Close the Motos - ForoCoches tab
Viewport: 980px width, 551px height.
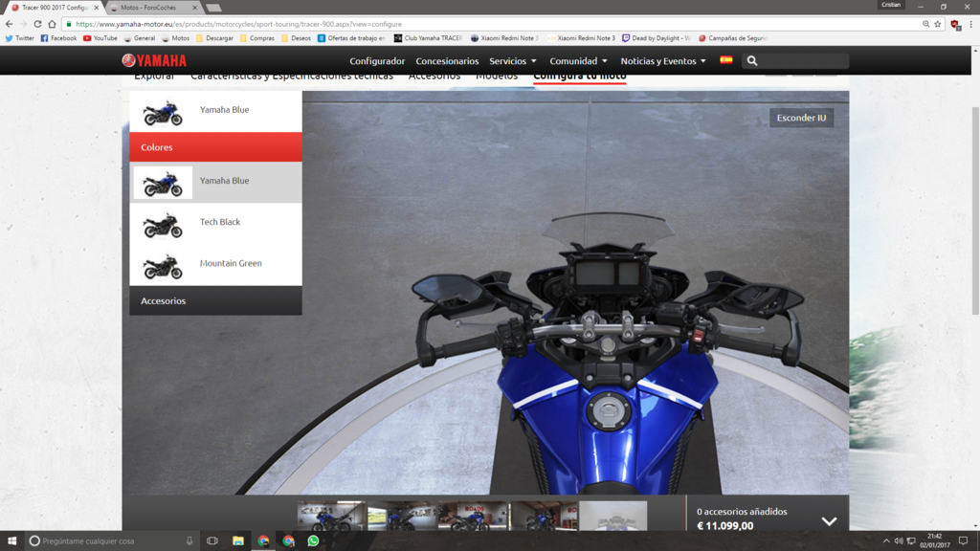[195, 8]
